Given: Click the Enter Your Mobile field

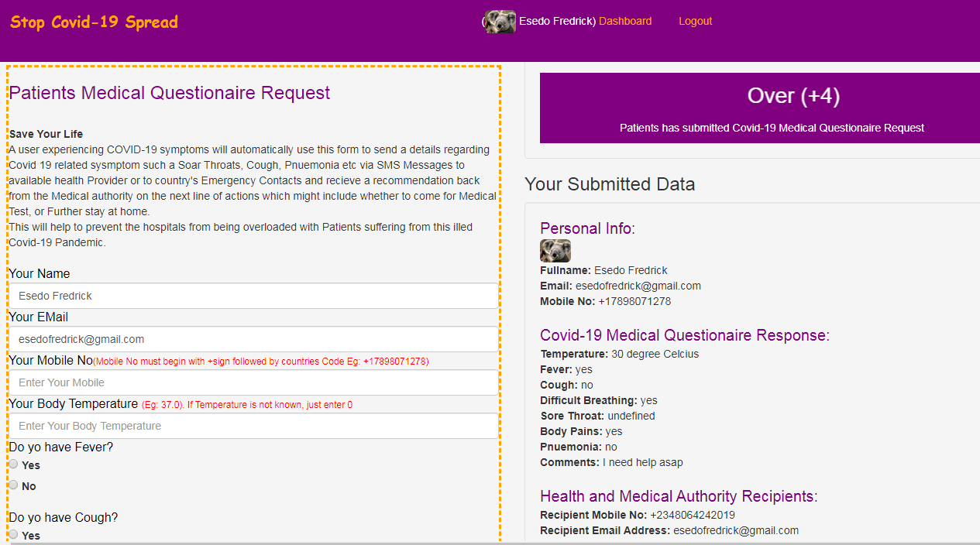Looking at the screenshot, I should [x=253, y=382].
